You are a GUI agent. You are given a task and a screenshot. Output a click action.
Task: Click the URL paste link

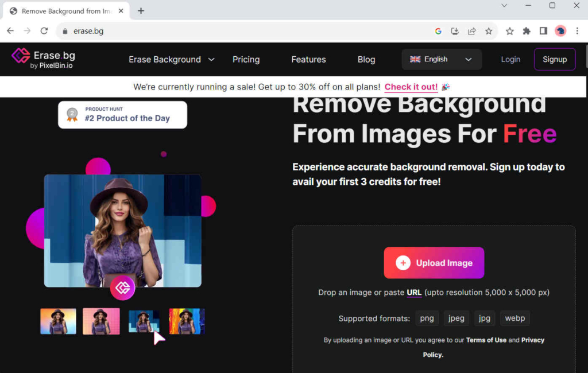414,293
